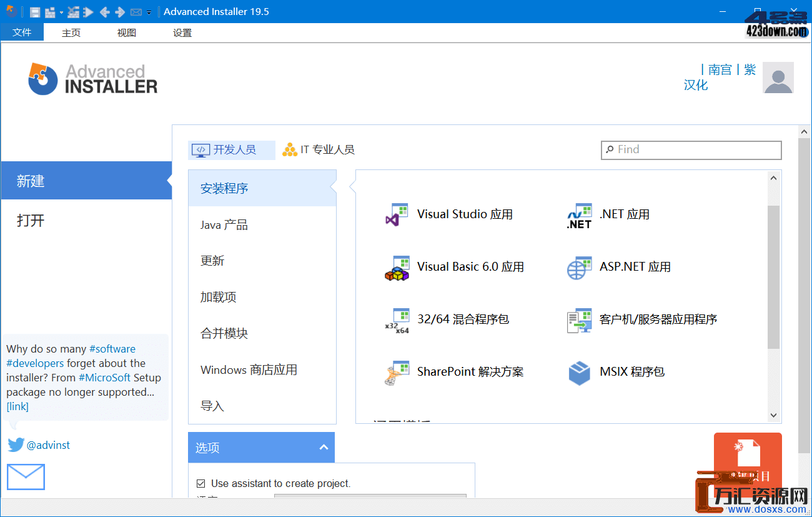
Task: Open the 文件 menu tab
Action: (x=22, y=33)
